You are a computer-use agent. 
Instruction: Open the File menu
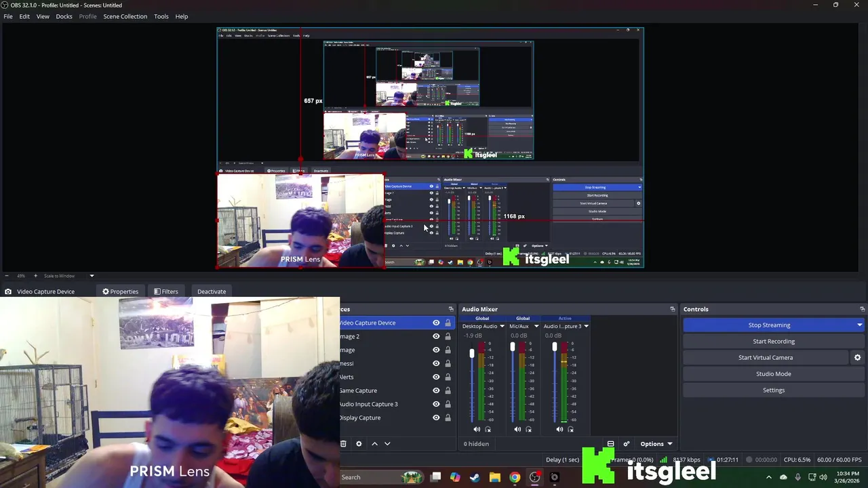point(8,16)
